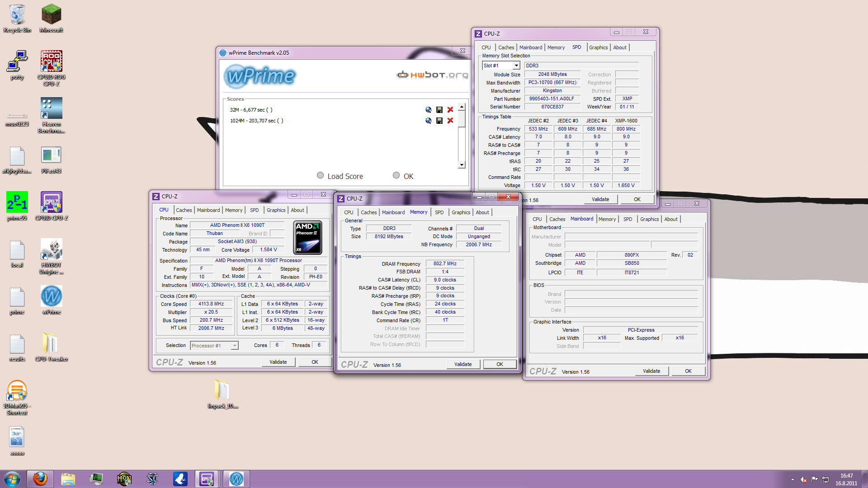This screenshot has width=868, height=488.
Task: Open the local text file icon
Action: point(17,253)
